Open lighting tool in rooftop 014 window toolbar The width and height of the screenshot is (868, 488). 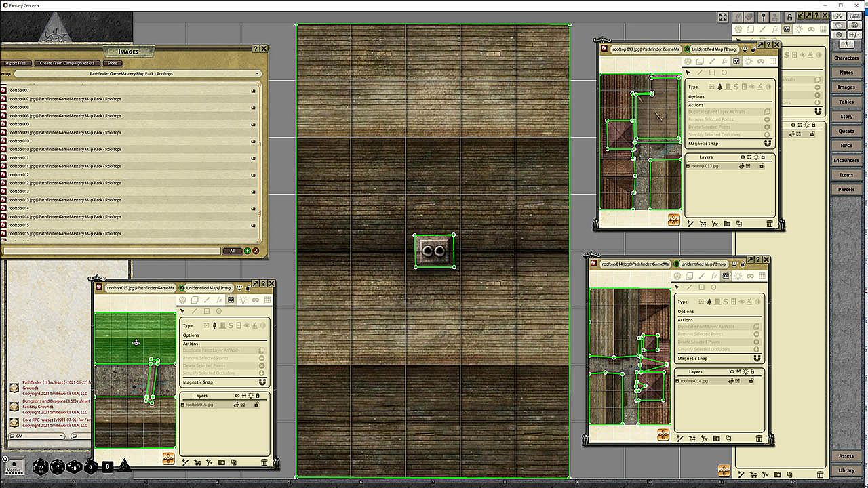coord(738,276)
